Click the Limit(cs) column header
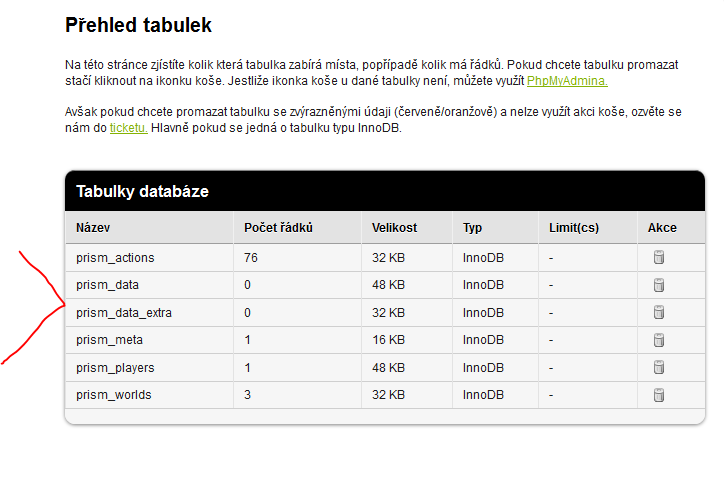 [574, 228]
